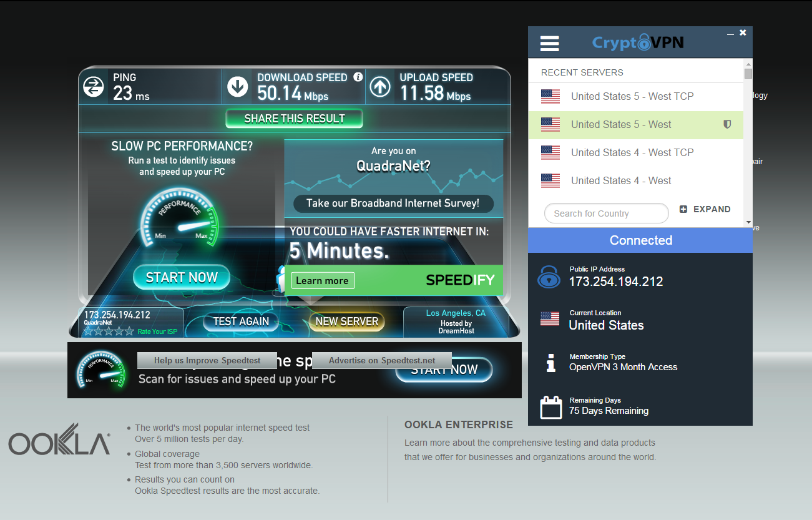Click the OOKLA logo
The image size is (812, 520).
pyautogui.click(x=59, y=439)
